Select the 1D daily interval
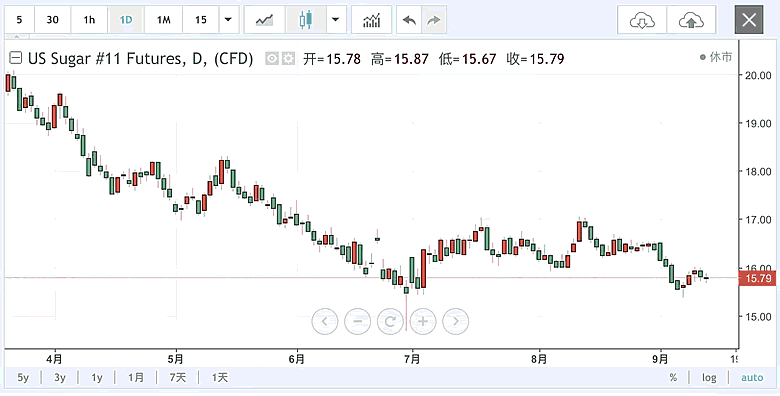Screen dimensions: 780x396 pos(126,20)
